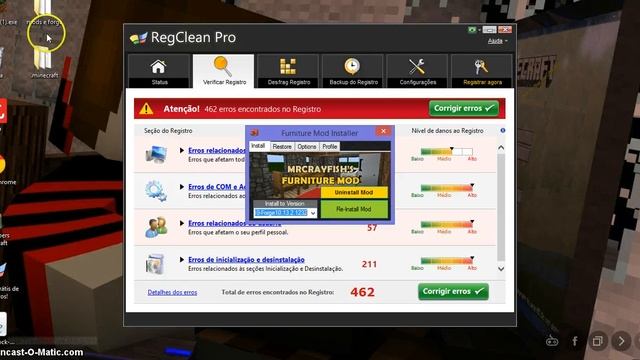Click the gears COM errors icon

[156, 191]
